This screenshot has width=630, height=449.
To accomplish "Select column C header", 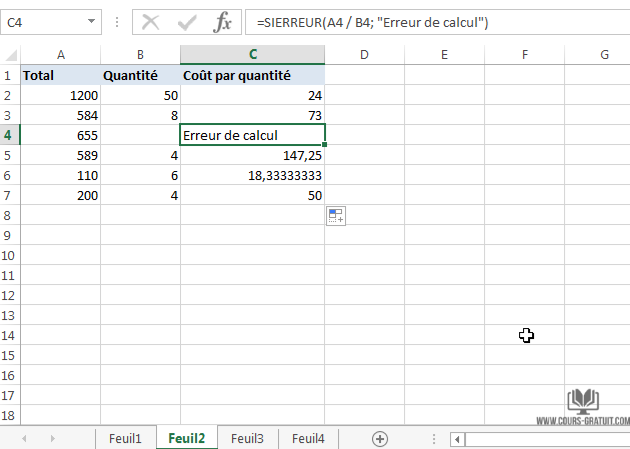I will coord(252,54).
